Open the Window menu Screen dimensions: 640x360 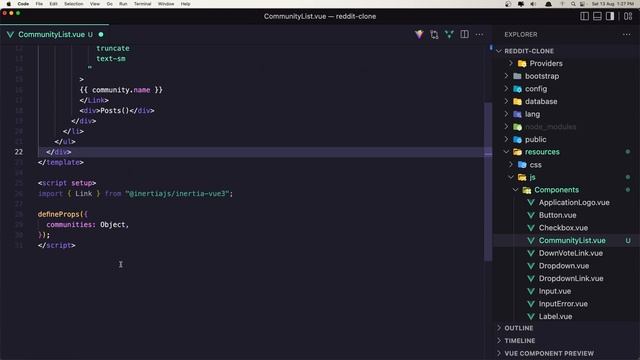(166, 4)
